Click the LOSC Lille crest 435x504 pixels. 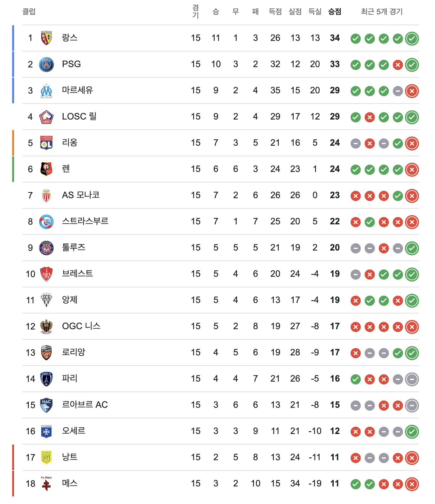pyautogui.click(x=46, y=117)
